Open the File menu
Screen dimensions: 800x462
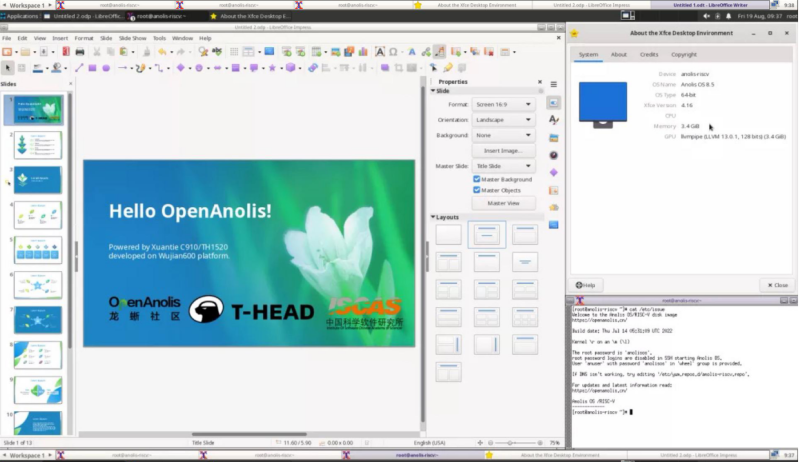click(7, 38)
